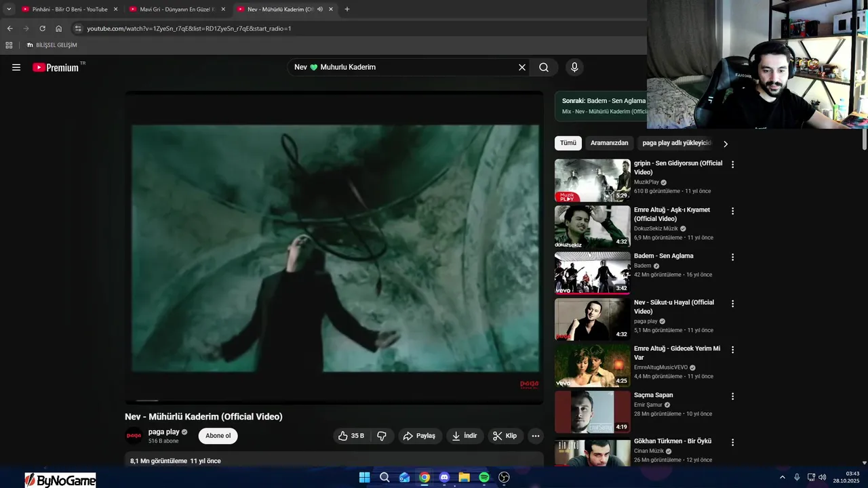
Task: Like the video with thumbs up
Action: tap(351, 436)
